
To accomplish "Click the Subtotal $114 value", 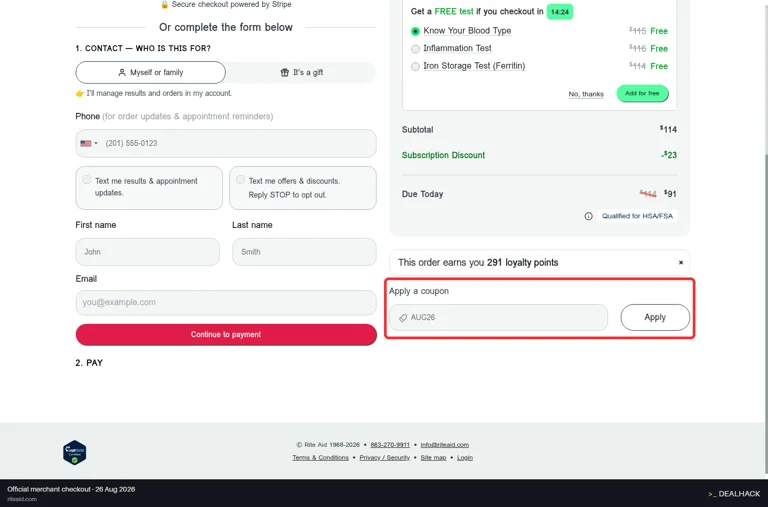I will (668, 129).
